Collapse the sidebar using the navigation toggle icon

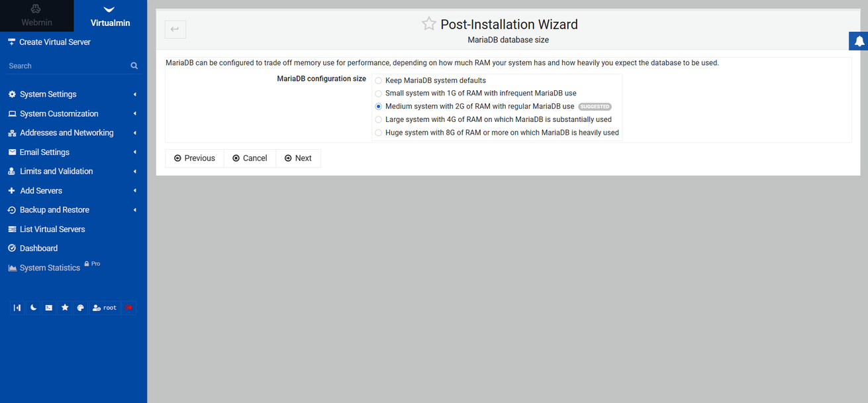coord(17,308)
